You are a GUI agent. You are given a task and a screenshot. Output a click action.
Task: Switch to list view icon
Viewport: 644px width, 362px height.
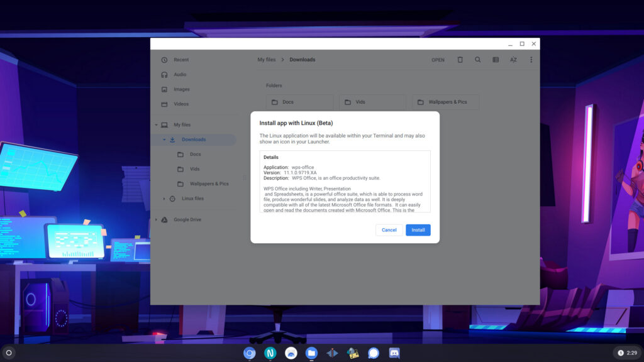pyautogui.click(x=496, y=60)
